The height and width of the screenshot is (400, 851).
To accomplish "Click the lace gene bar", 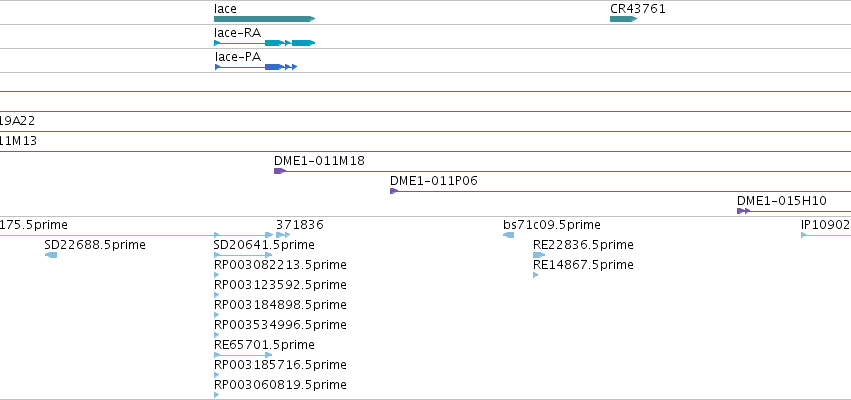I will click(x=264, y=19).
